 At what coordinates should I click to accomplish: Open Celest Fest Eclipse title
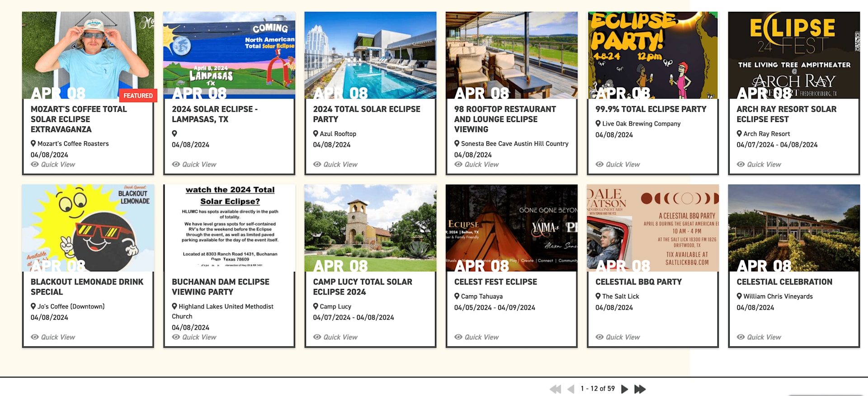click(495, 282)
